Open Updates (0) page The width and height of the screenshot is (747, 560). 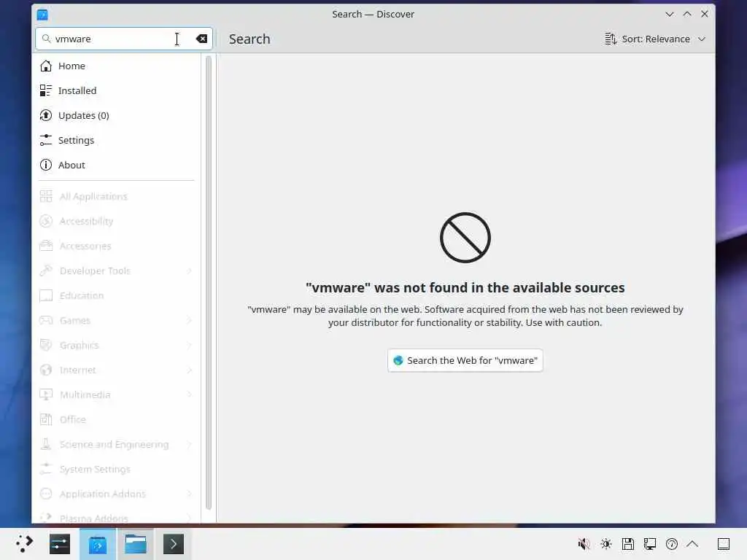116,115
